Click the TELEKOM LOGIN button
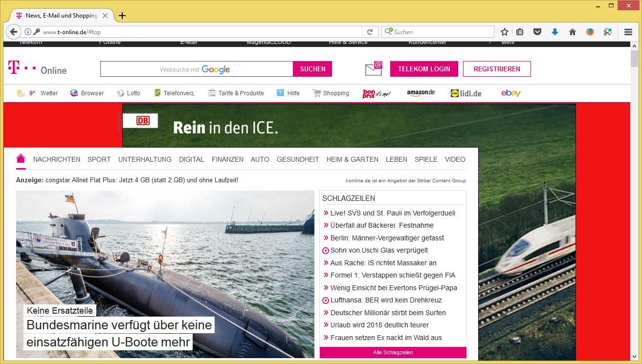Image resolution: width=642 pixels, height=364 pixels. (x=424, y=69)
